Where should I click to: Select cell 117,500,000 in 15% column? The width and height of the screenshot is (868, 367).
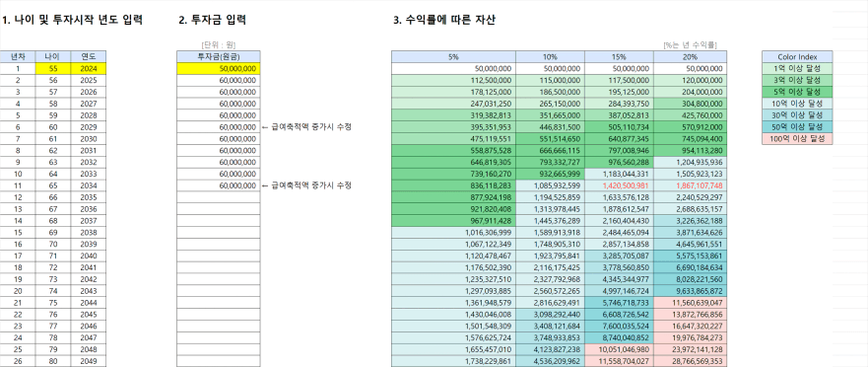620,80
